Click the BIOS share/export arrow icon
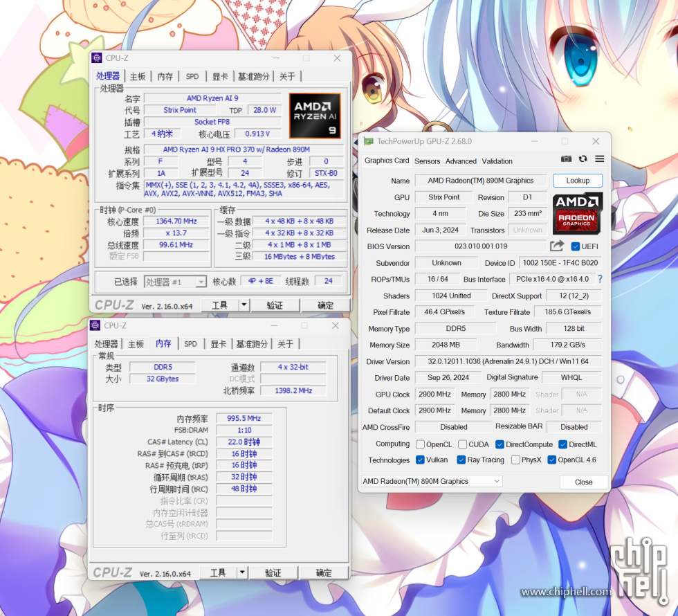 point(557,246)
